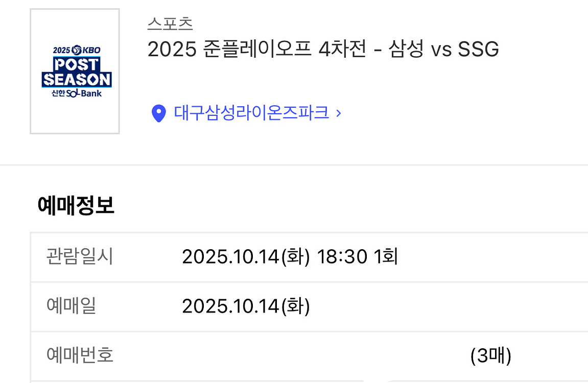Click the (3매) ticket count

pos(490,356)
